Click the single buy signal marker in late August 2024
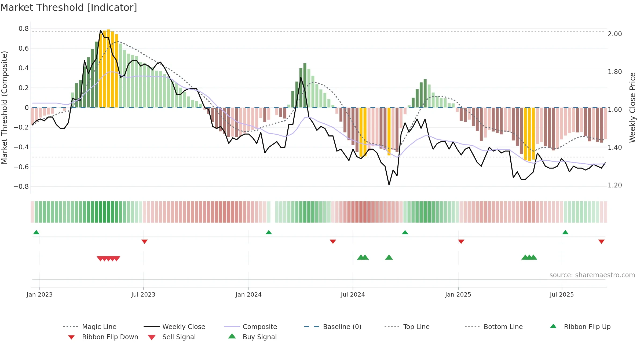This screenshot has height=362, width=644. tap(389, 257)
